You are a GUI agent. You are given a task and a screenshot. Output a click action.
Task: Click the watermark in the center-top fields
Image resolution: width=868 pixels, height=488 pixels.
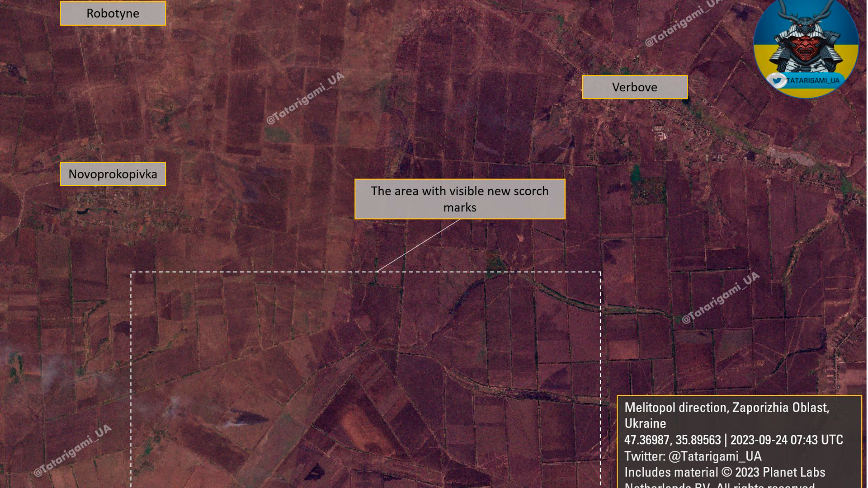pyautogui.click(x=305, y=98)
